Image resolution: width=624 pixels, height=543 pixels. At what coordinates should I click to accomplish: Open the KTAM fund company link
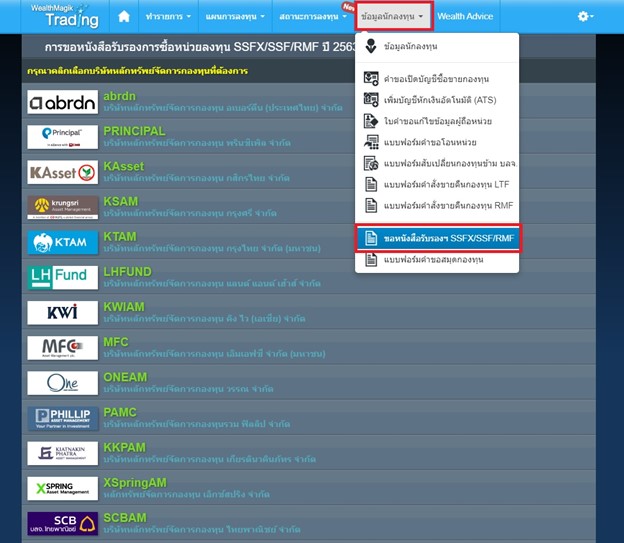(x=120, y=236)
